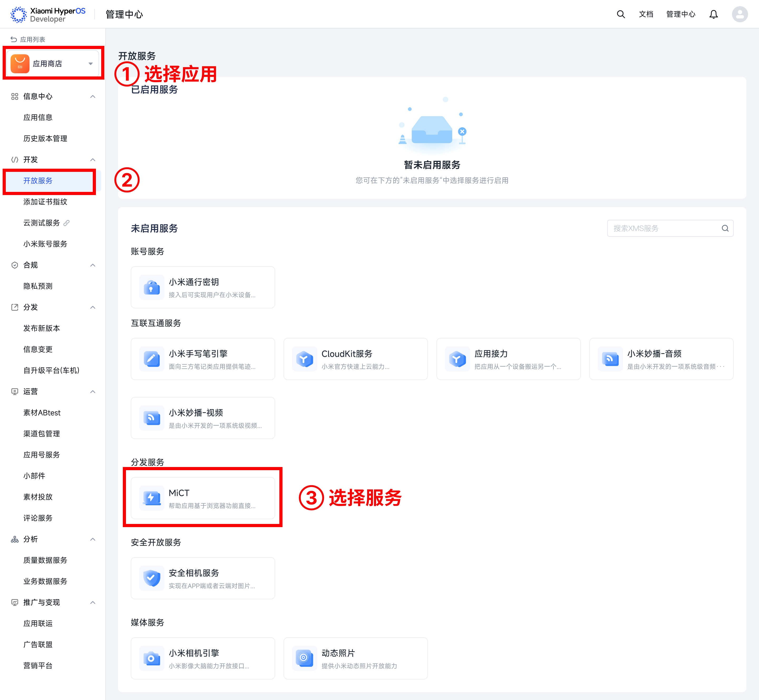Open 隐私预测 in sidebar
The image size is (759, 700).
coord(38,286)
